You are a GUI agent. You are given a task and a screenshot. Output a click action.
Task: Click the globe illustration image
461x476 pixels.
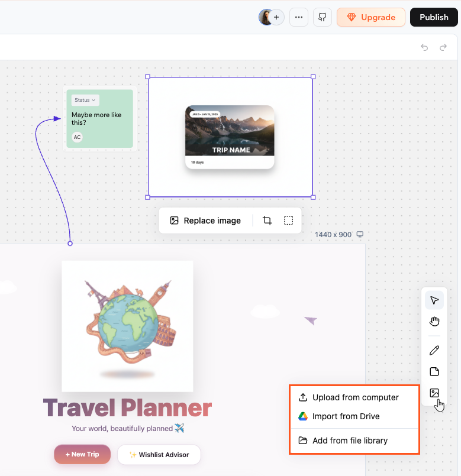coord(127,326)
